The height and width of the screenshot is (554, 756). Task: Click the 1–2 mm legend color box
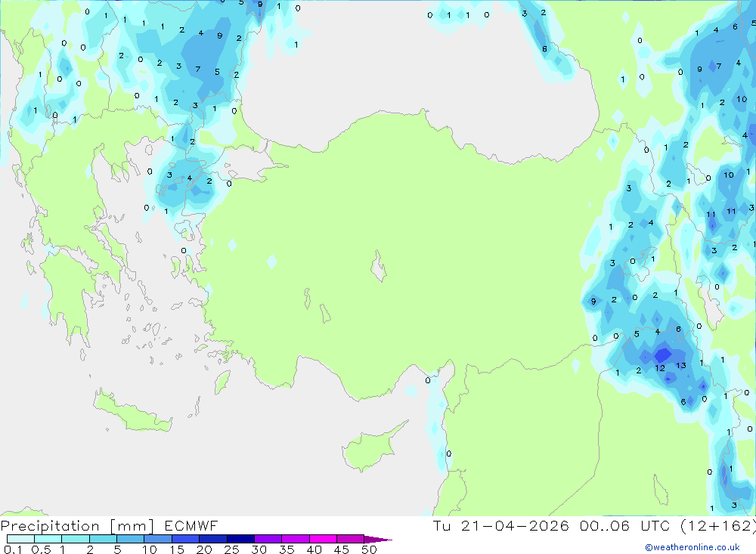click(x=76, y=539)
